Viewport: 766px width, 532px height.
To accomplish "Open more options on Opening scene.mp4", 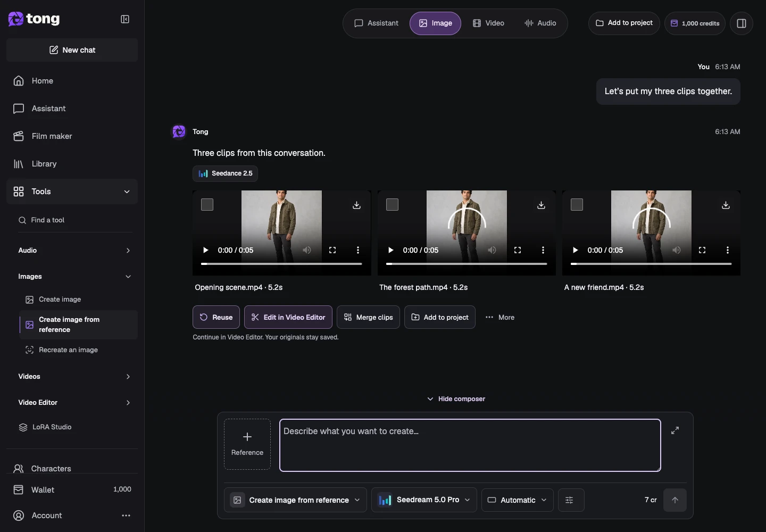I will [358, 250].
